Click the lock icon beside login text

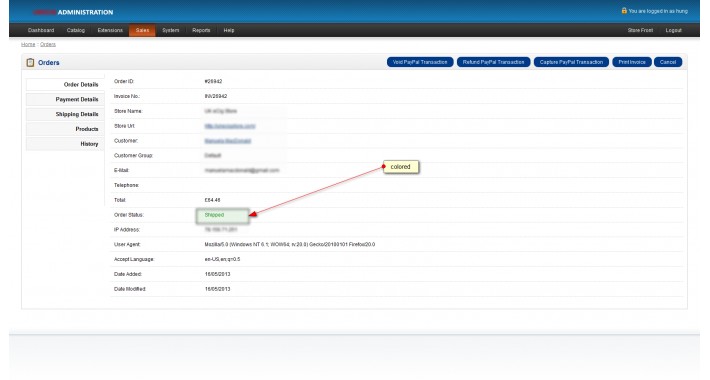[624, 10]
